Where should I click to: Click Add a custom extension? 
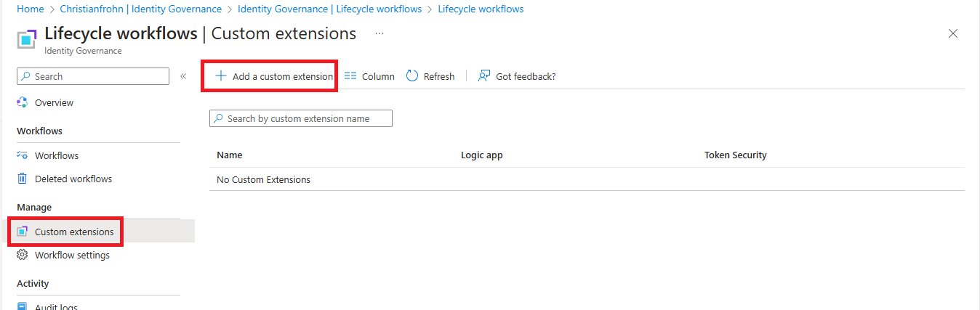pos(282,76)
